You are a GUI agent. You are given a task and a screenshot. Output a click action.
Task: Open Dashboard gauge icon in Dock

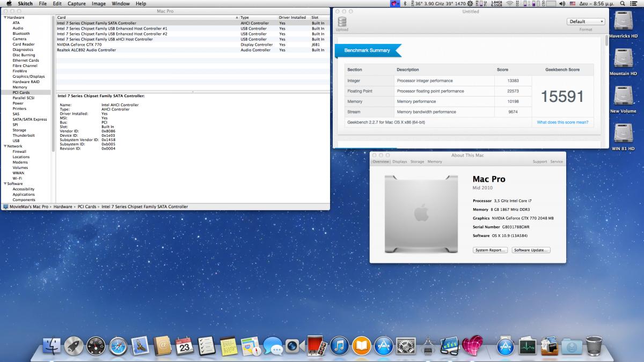[x=96, y=346]
